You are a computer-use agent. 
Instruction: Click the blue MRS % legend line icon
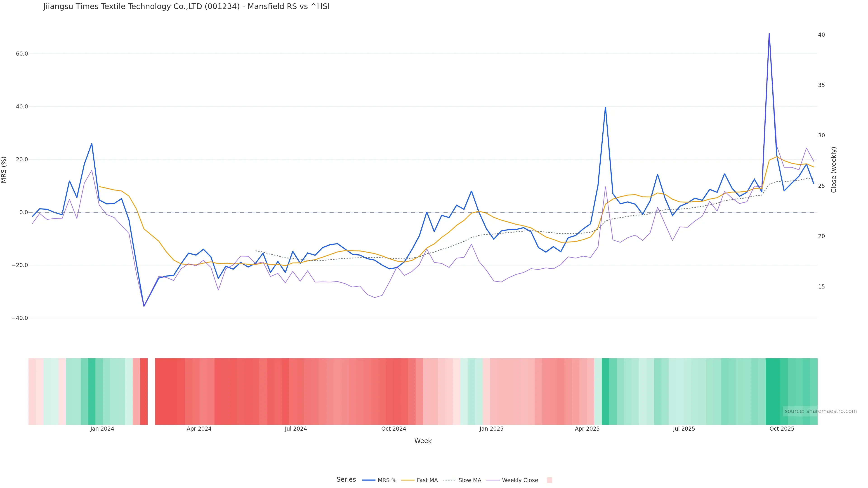pos(369,480)
